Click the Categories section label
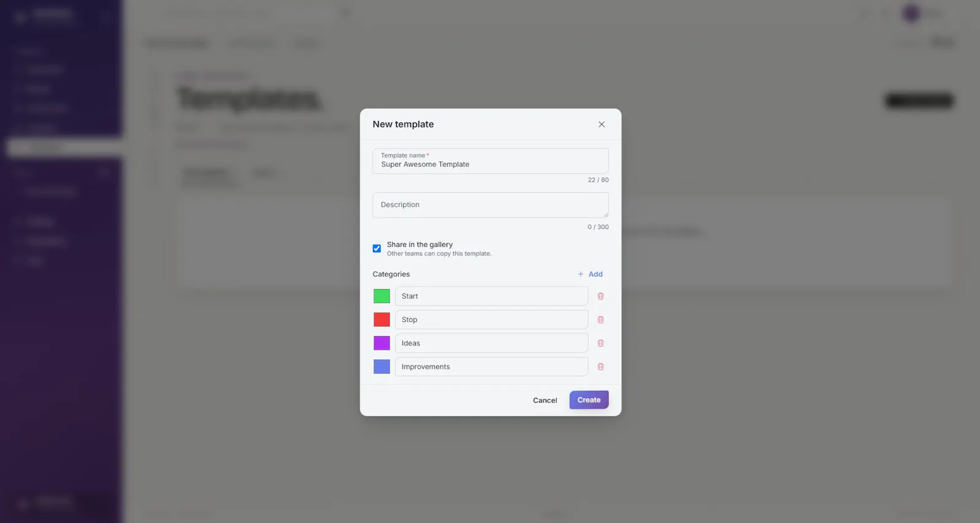980x523 pixels. pyautogui.click(x=391, y=274)
